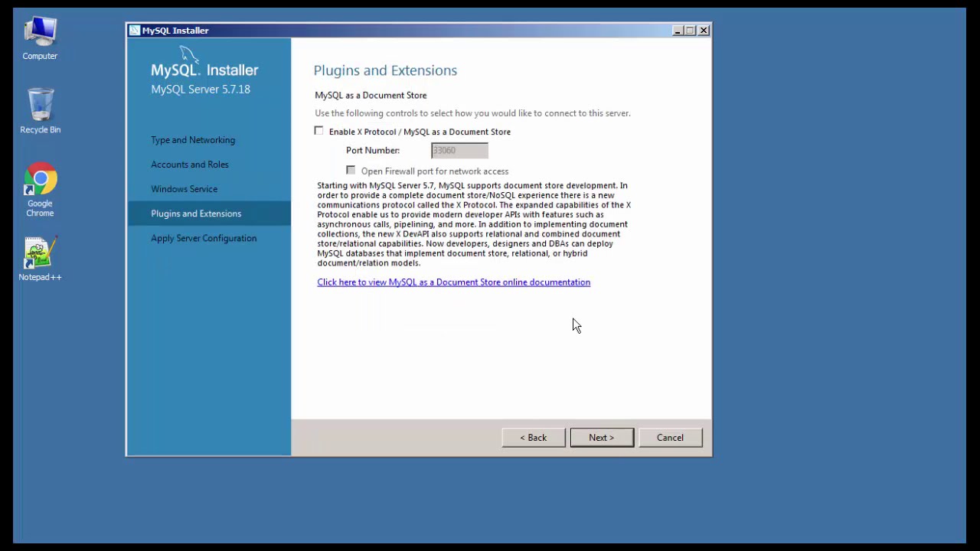Viewport: 980px width, 551px height.
Task: Open the Document Store online documentation link
Action: point(454,282)
